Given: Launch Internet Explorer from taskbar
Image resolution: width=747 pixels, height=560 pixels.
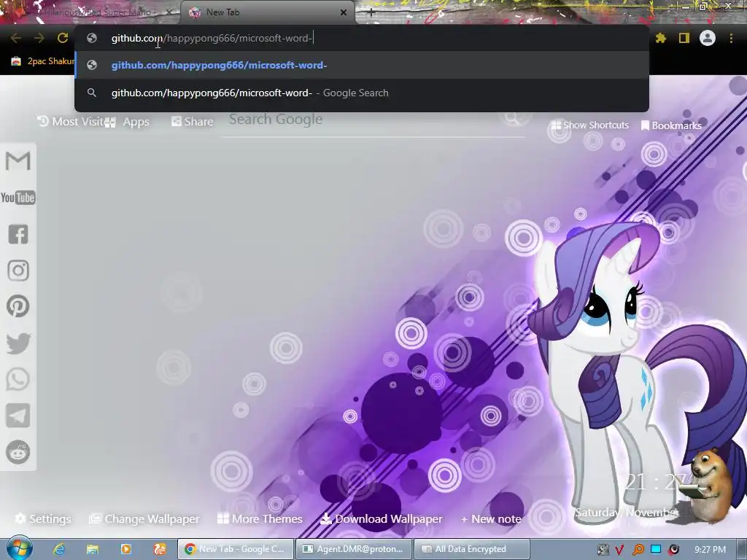Looking at the screenshot, I should click(59, 549).
